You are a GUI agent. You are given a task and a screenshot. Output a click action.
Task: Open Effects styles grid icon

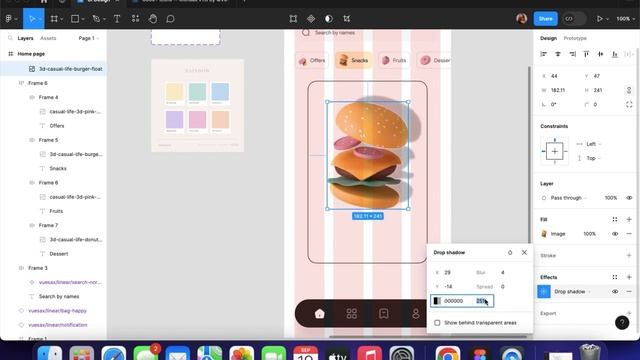615,277
